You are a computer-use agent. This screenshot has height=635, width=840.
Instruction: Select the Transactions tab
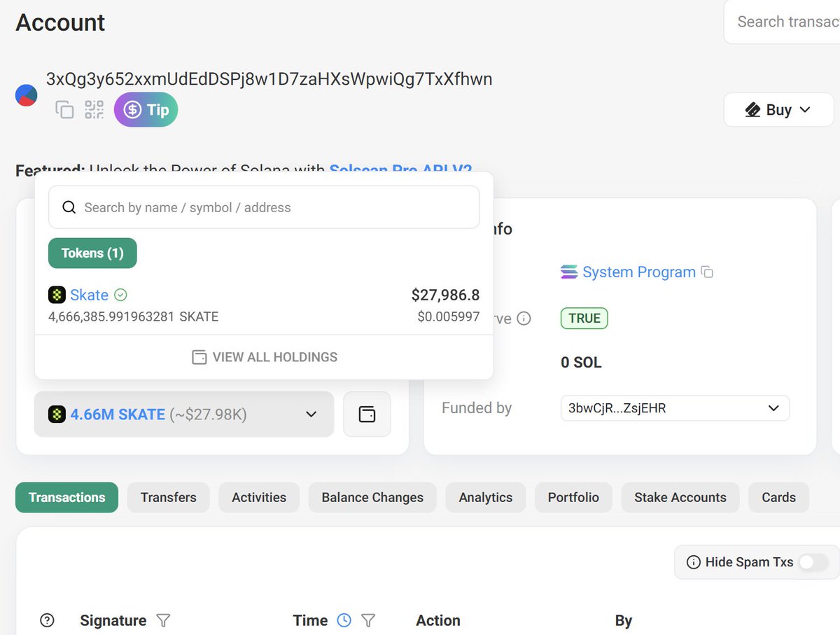click(x=66, y=498)
